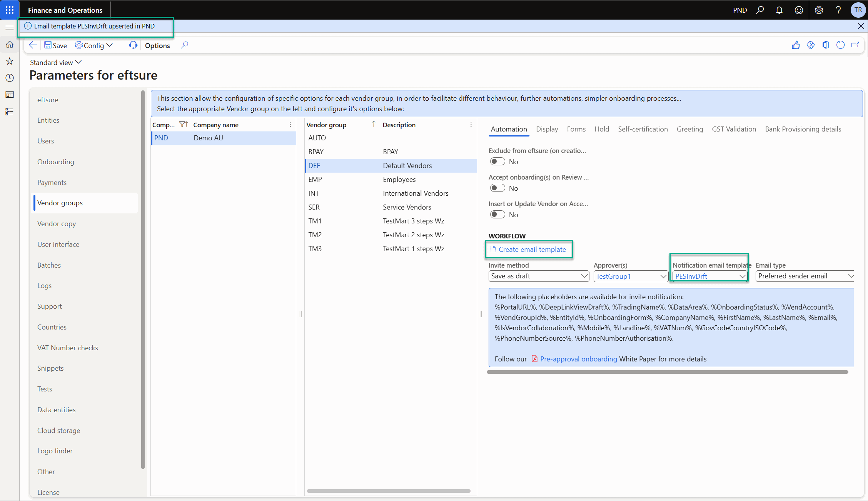Open the User interface section
The width and height of the screenshot is (868, 501).
[x=58, y=245]
